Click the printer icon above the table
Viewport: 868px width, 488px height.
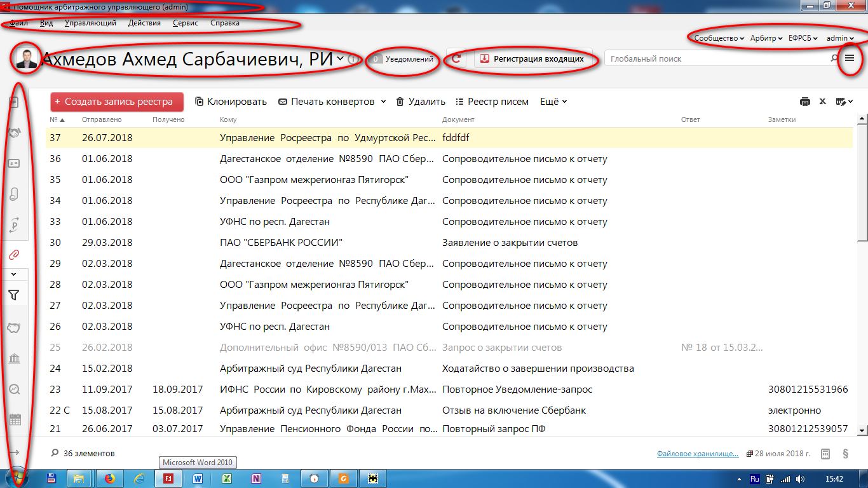click(x=805, y=102)
